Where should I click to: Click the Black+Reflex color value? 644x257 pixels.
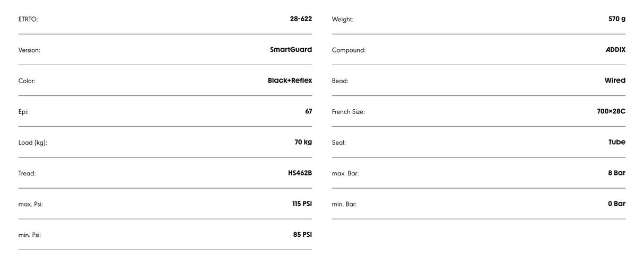pyautogui.click(x=290, y=81)
